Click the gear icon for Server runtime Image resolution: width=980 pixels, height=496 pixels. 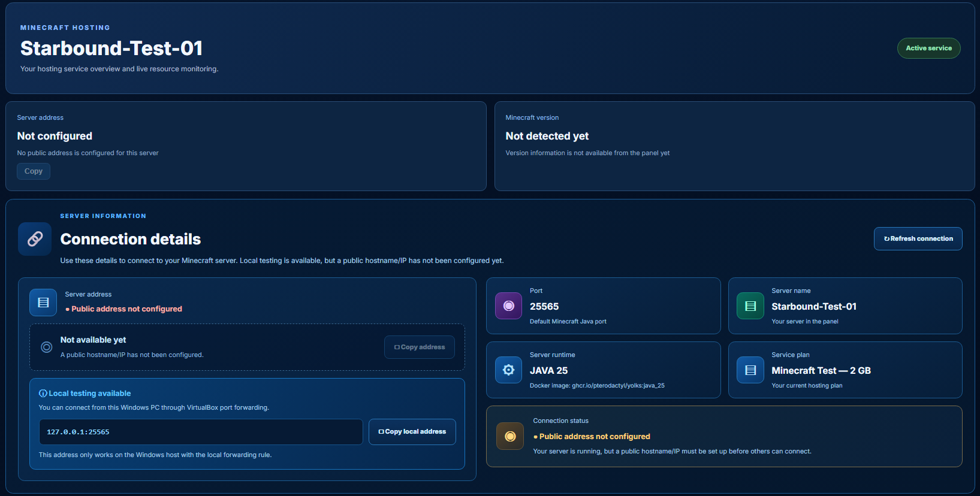point(509,370)
